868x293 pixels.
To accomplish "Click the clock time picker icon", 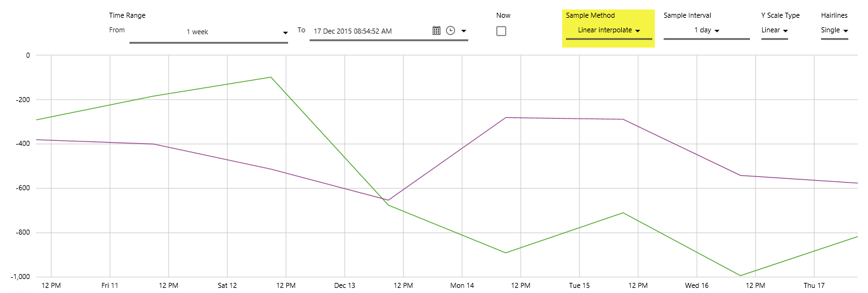I will click(x=450, y=30).
